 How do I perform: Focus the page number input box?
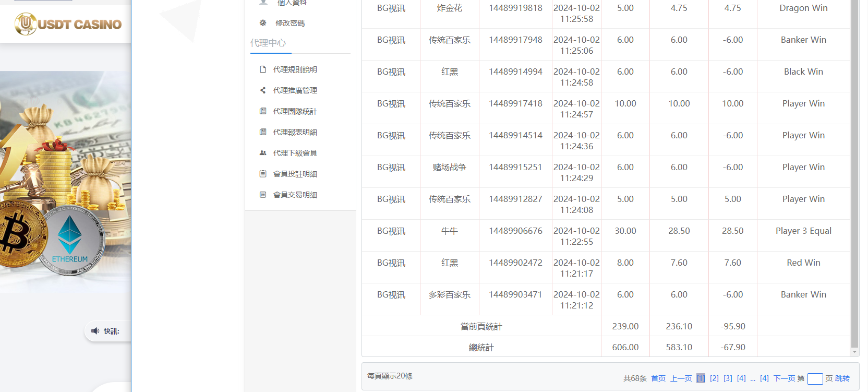coord(815,379)
